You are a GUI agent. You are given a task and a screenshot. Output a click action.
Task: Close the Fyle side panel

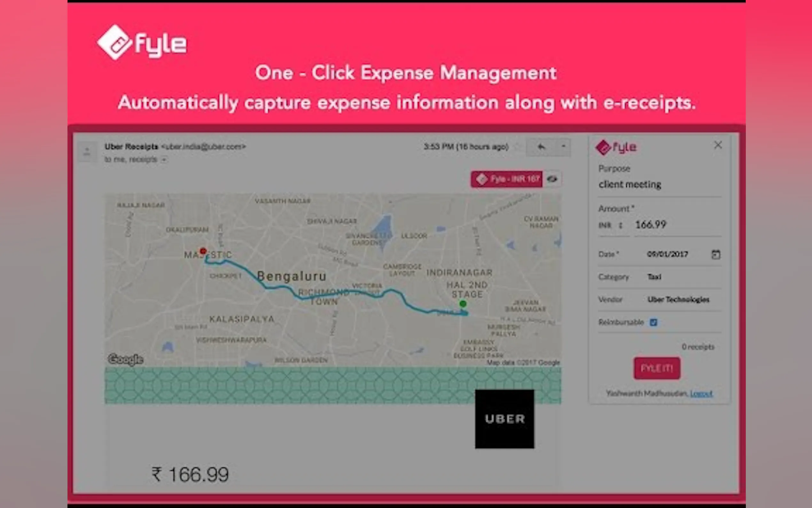718,145
